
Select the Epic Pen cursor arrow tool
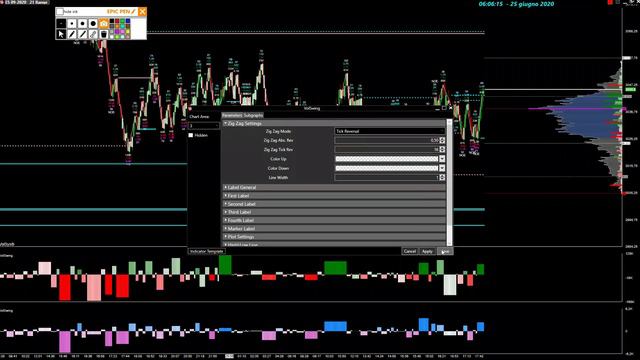(61, 34)
